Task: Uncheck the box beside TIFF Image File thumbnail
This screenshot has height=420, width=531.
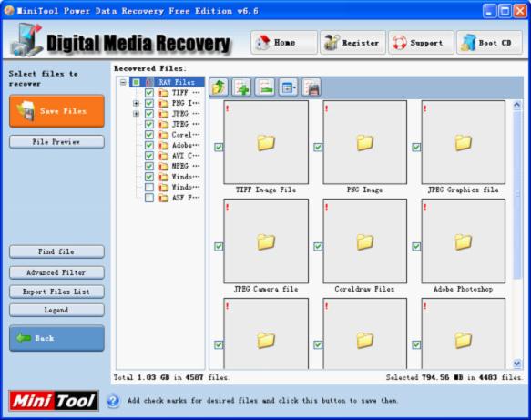Action: (x=219, y=147)
